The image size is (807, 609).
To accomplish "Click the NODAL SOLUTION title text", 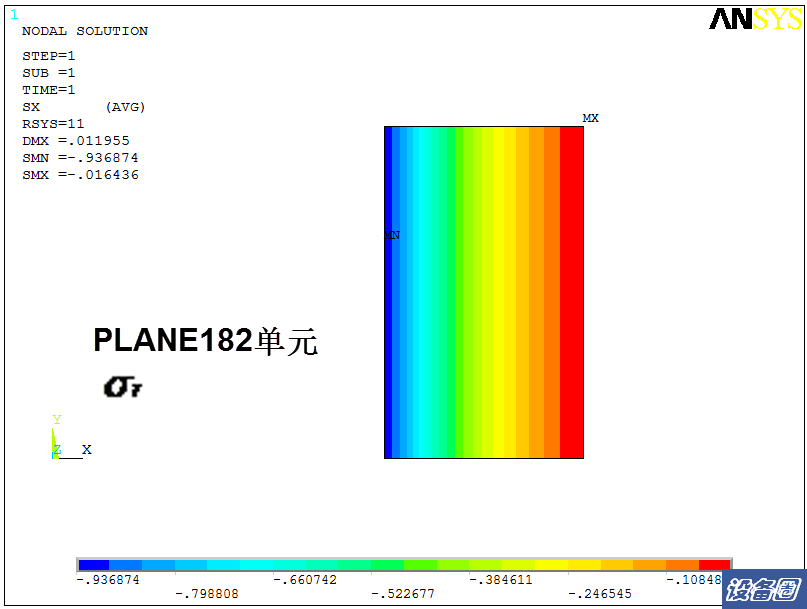I will tap(84, 31).
